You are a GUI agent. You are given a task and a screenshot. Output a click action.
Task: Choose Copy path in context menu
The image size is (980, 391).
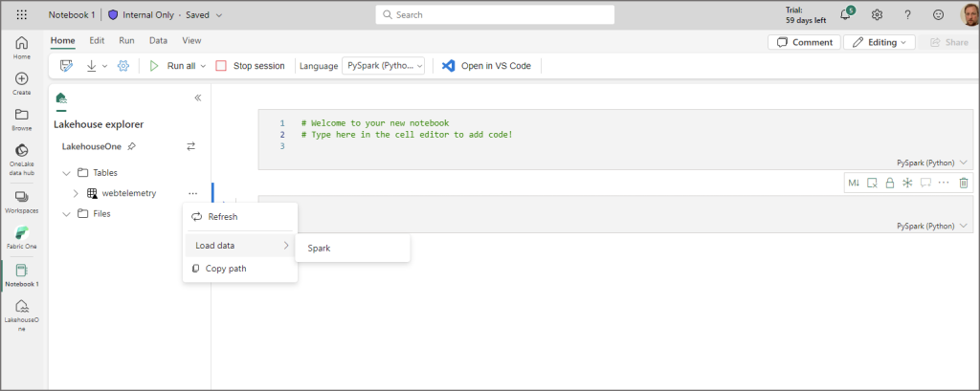240,269
